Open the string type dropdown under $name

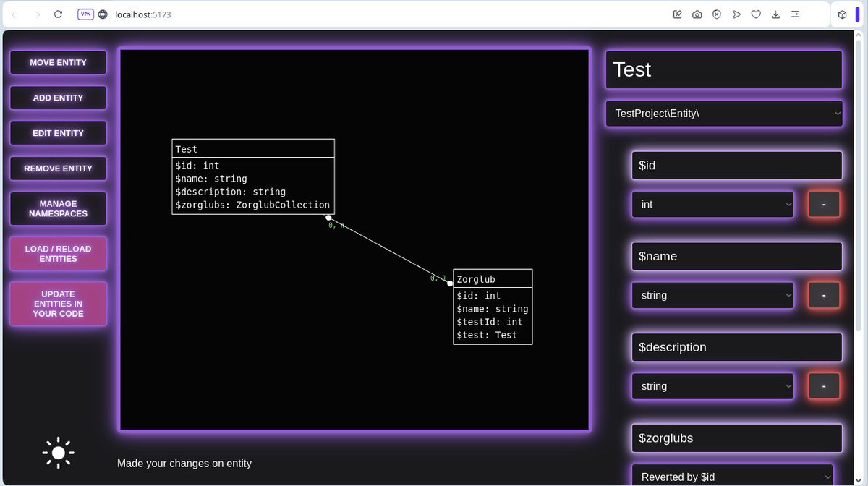coord(712,296)
